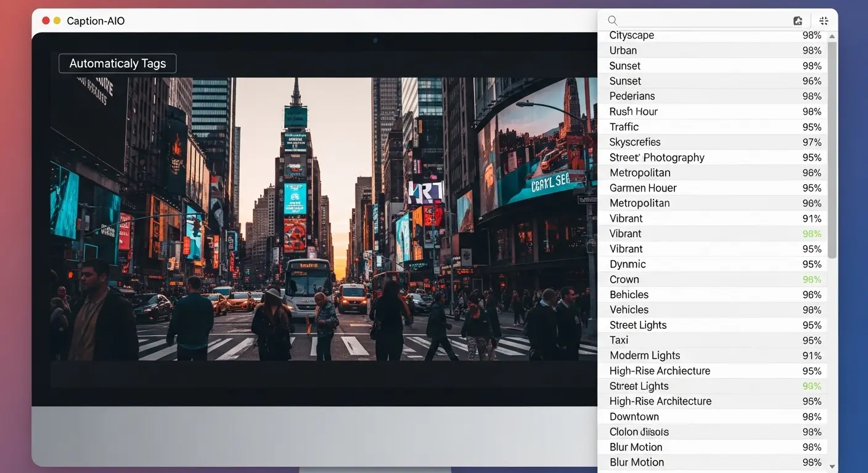Image resolution: width=868 pixels, height=473 pixels.
Task: Choose the Rush Hour tag
Action: coord(634,111)
